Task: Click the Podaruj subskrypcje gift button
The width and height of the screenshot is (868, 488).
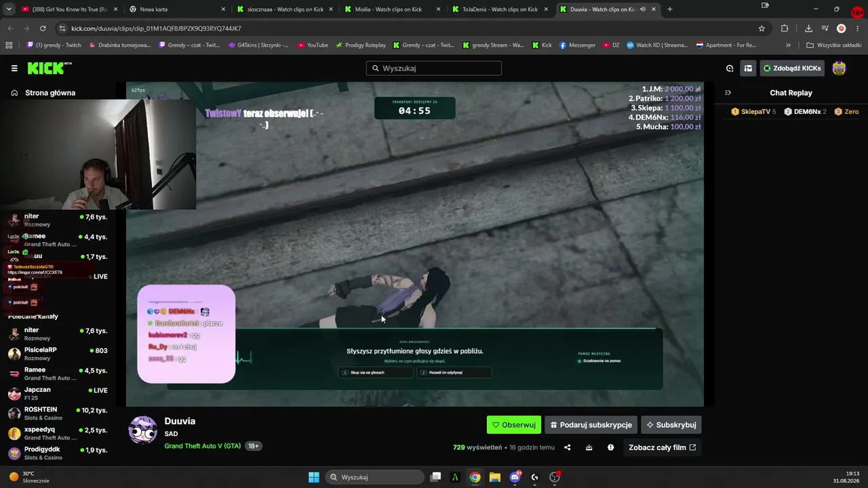Action: (591, 425)
